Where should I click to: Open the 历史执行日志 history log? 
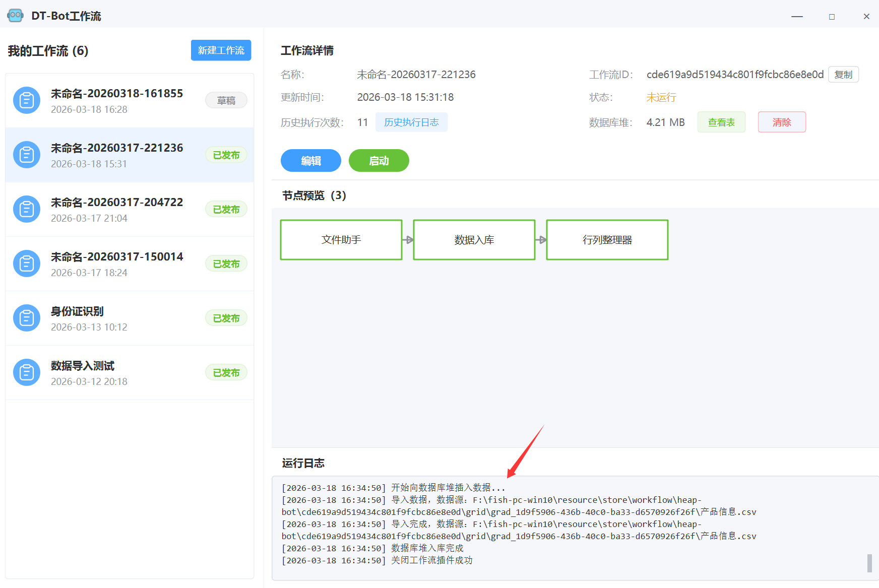click(x=411, y=122)
